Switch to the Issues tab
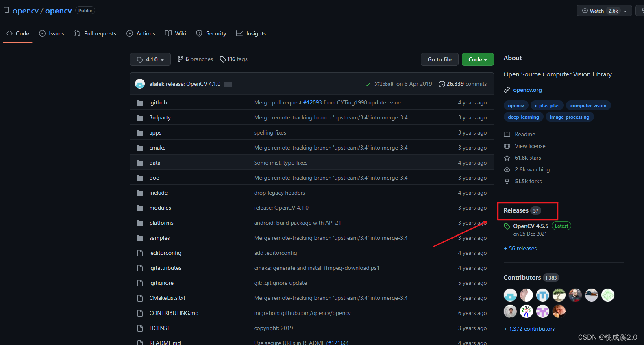Screen dimensions: 644x345 52,33
